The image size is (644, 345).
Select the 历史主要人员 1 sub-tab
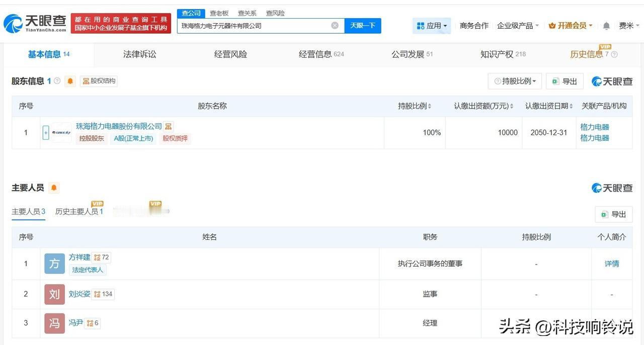[79, 212]
